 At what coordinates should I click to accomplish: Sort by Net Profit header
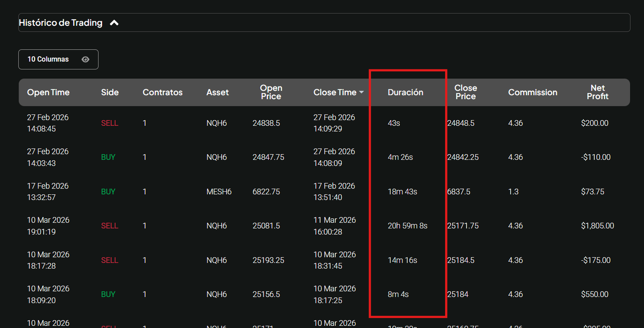pyautogui.click(x=598, y=92)
